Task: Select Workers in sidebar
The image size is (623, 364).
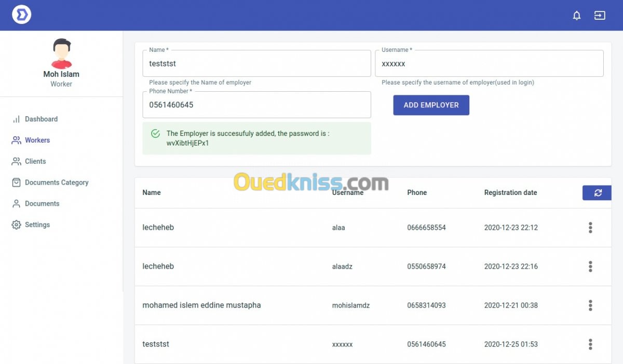Action: point(37,141)
